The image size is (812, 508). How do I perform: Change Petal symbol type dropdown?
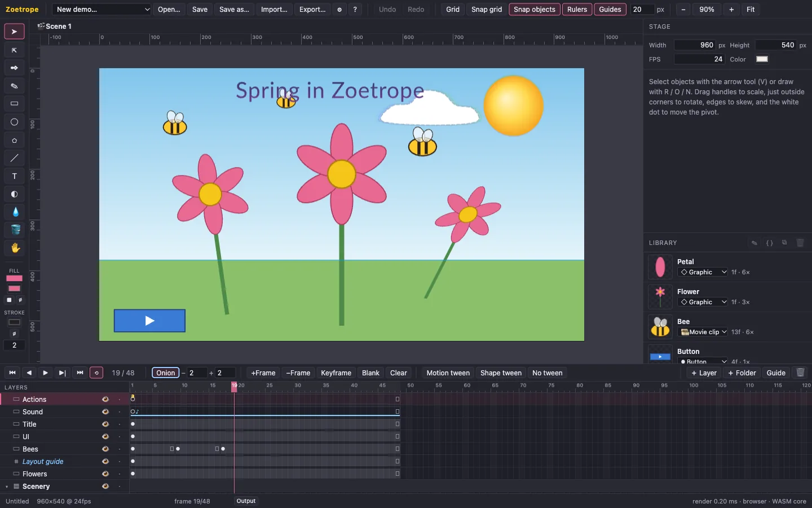click(x=703, y=272)
